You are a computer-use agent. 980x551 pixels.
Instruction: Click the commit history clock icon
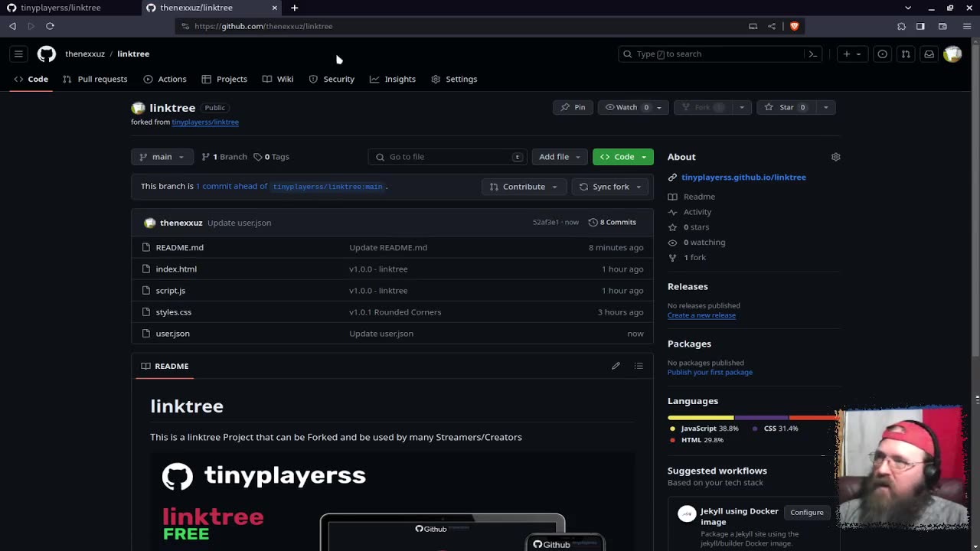593,223
